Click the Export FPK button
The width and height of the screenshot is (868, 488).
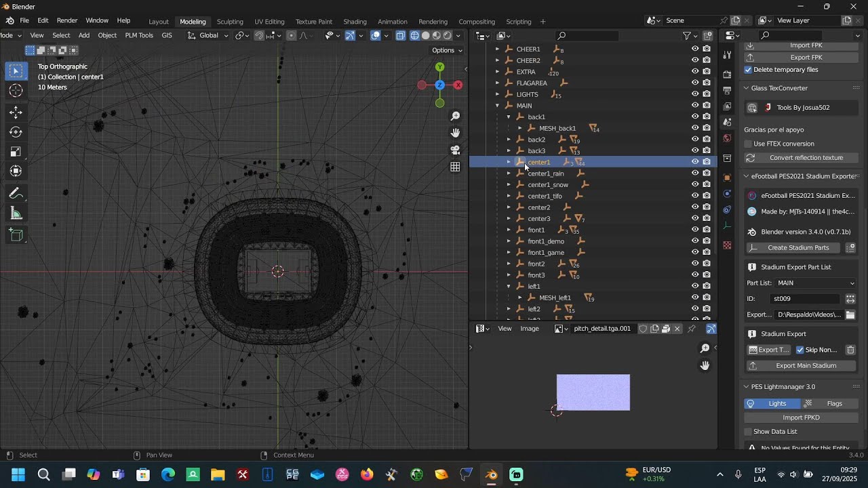(x=800, y=58)
